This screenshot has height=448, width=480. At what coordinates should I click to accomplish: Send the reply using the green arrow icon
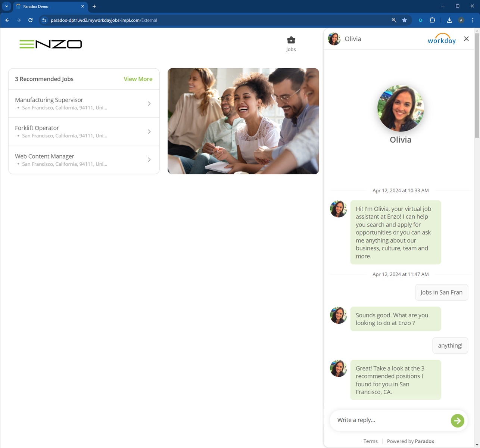tap(457, 421)
